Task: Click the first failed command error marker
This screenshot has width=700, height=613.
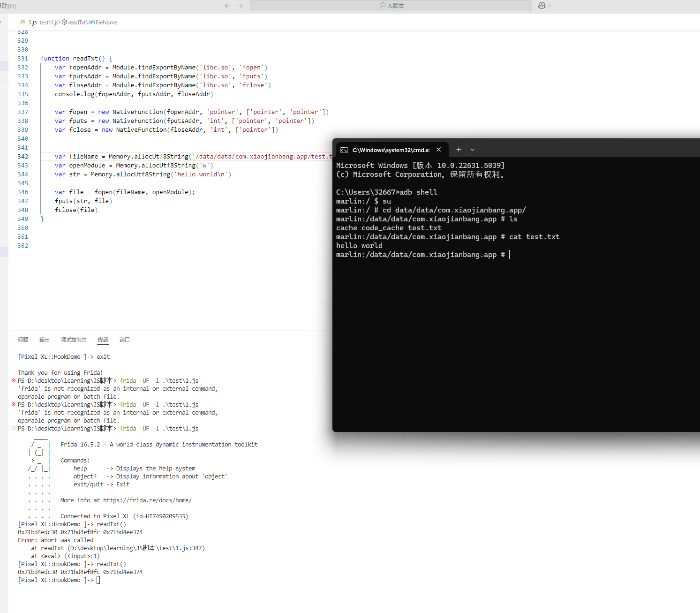Action: tap(14, 380)
